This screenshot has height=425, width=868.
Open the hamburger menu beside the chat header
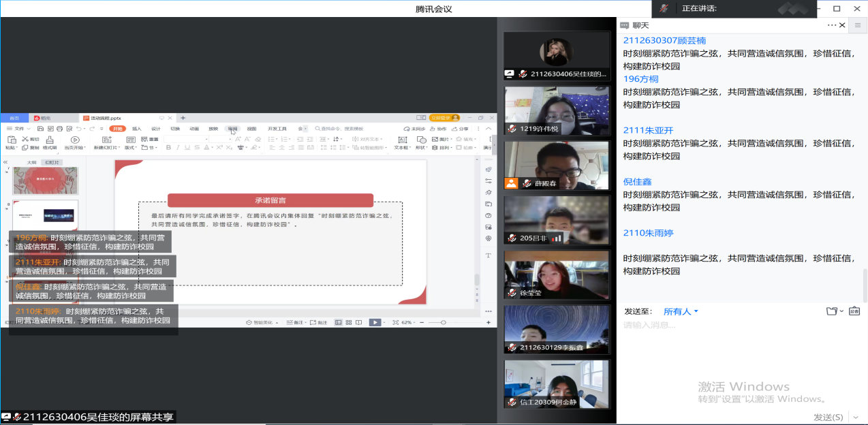point(858,25)
